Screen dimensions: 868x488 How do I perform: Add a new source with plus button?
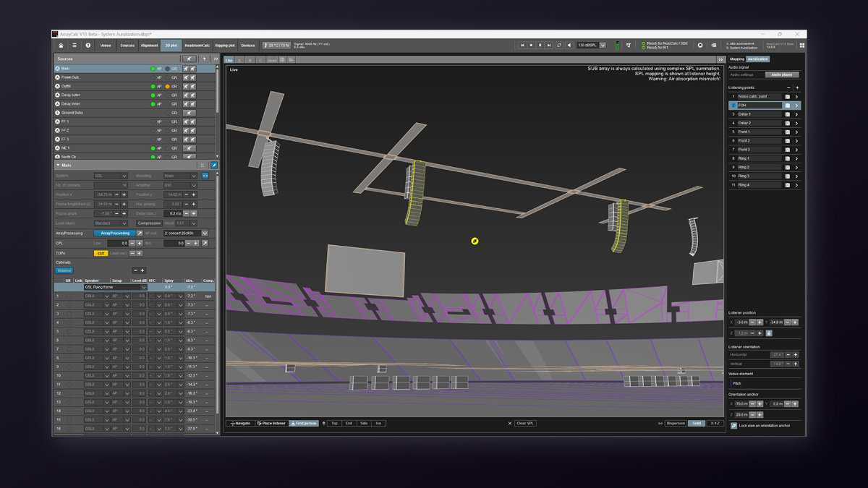204,59
